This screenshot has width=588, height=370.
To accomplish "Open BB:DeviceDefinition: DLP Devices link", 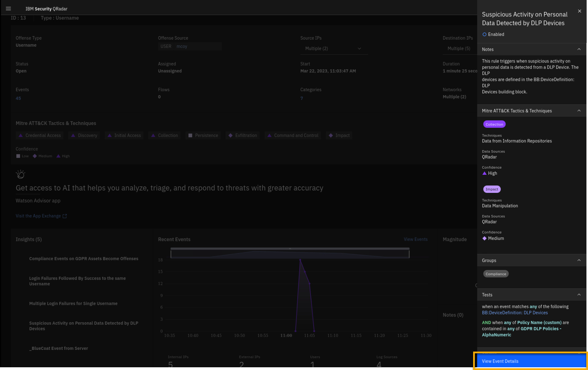I will pyautogui.click(x=515, y=313).
